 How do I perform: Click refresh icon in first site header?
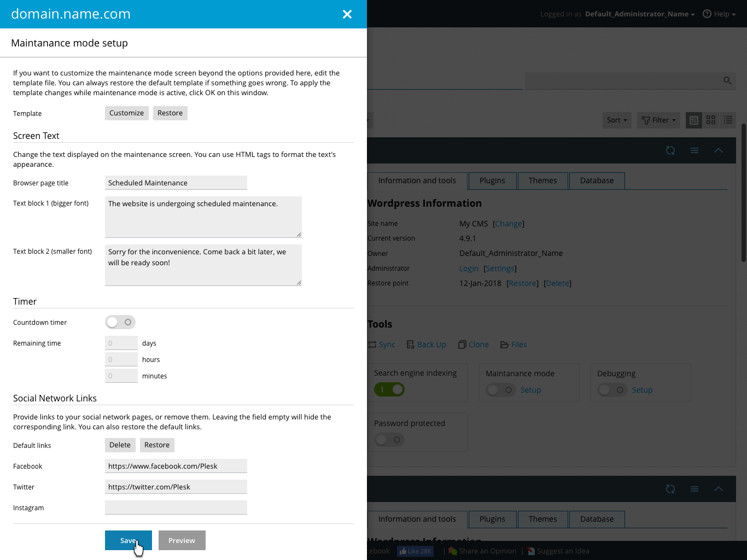click(x=670, y=150)
